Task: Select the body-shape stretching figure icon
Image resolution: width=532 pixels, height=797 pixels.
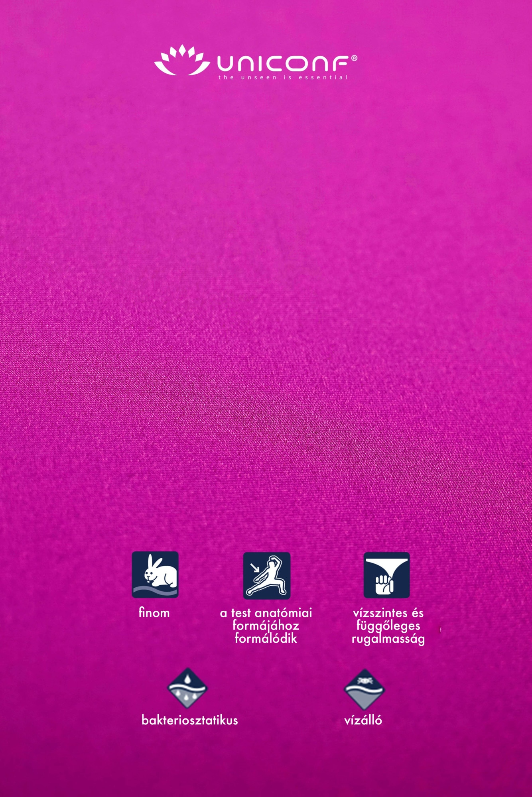Action: (x=267, y=575)
